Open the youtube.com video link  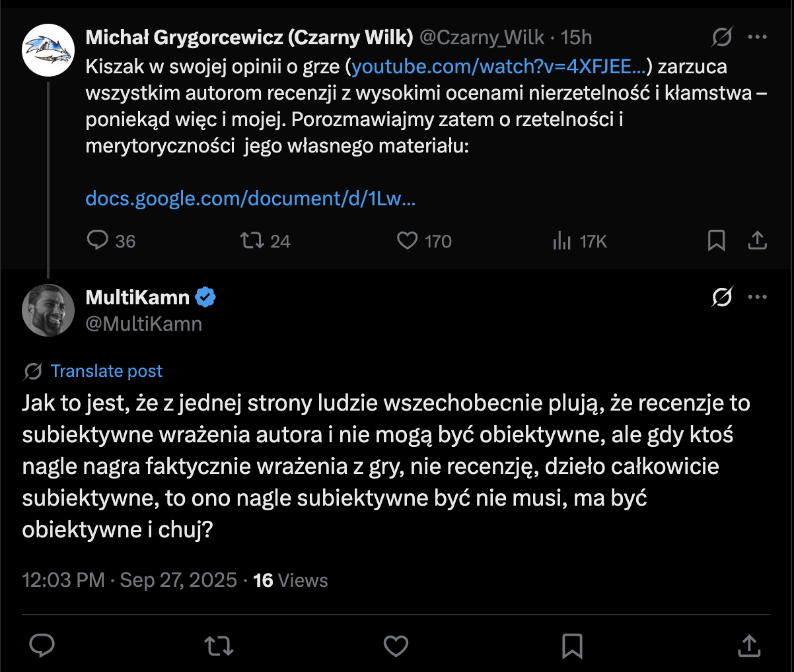coord(499,67)
